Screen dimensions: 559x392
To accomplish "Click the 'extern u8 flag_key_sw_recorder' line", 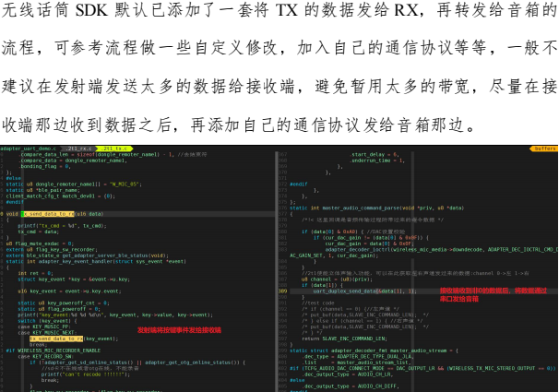I will pyautogui.click(x=52, y=249).
